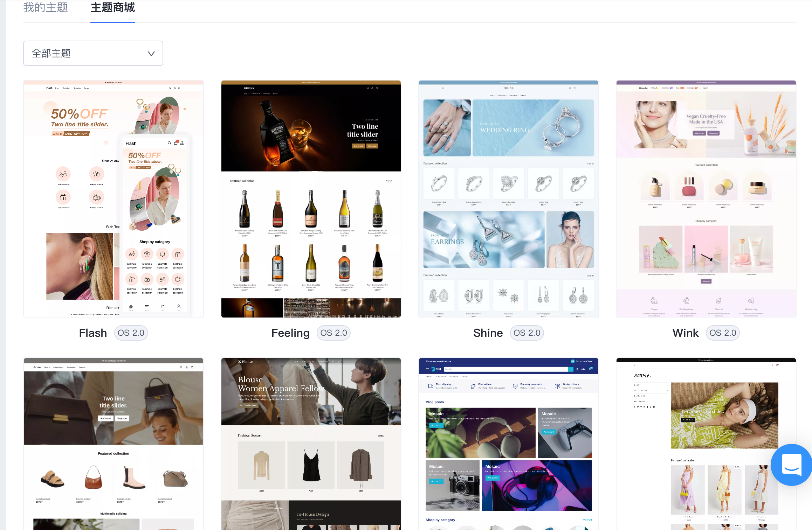This screenshot has width=812, height=530.
Task: Click the OS 2.0 badge beside Wink
Action: tap(723, 333)
